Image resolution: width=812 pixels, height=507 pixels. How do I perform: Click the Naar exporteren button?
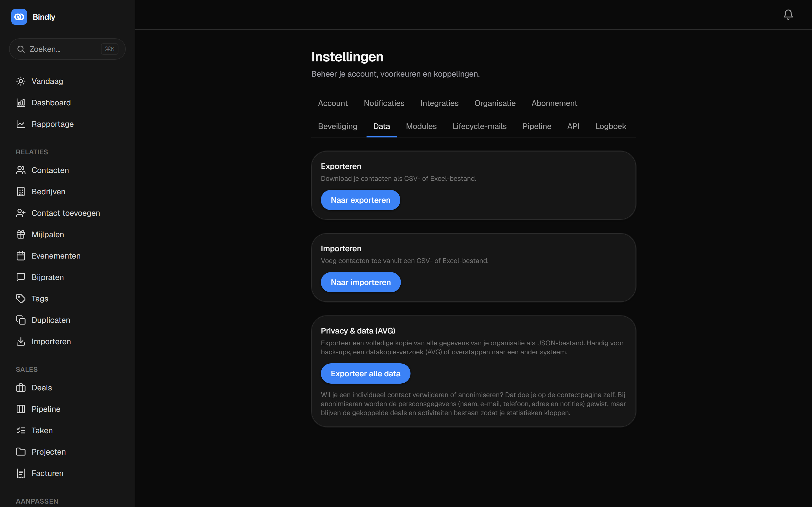360,200
